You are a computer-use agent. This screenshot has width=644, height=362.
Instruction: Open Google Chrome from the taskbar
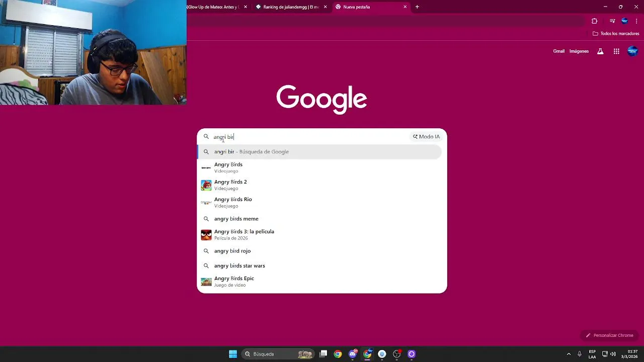[338, 354]
